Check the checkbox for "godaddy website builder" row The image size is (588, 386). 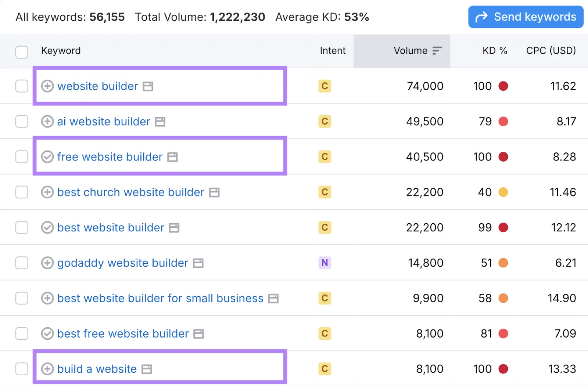point(22,263)
